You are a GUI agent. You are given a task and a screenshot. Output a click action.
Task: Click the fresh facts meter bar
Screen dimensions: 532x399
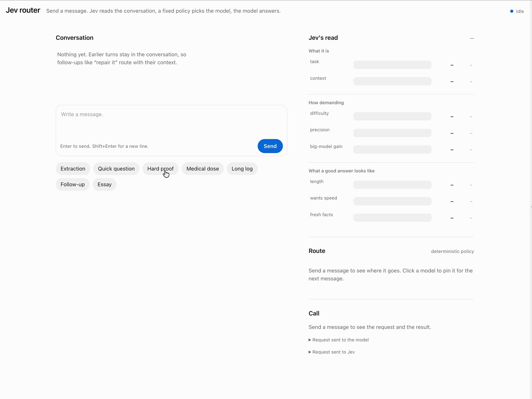[x=392, y=218]
